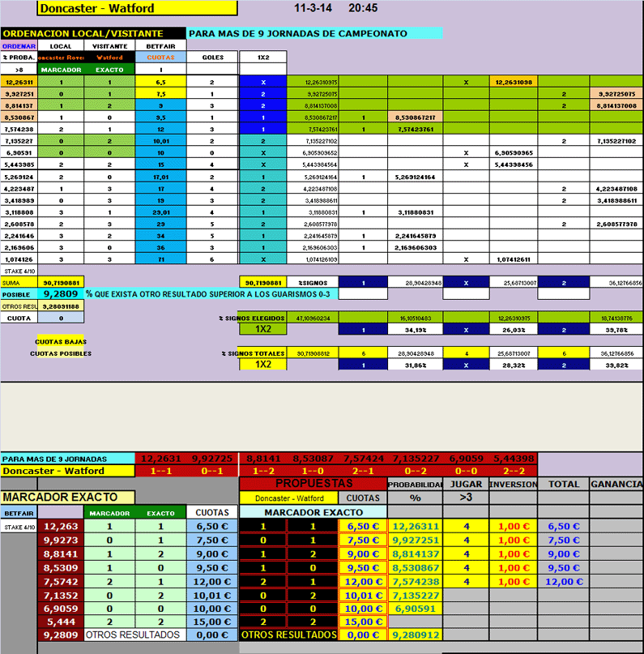Click the LOCAL column header

61,46
